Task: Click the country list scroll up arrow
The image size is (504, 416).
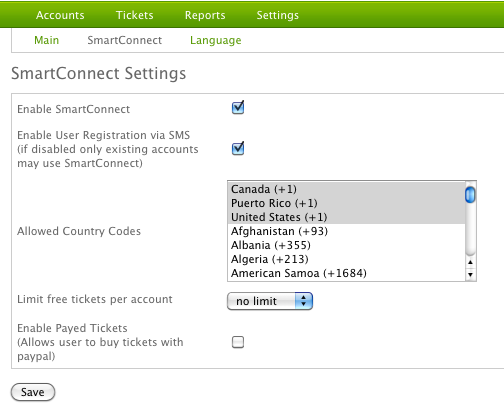Action: (x=470, y=262)
